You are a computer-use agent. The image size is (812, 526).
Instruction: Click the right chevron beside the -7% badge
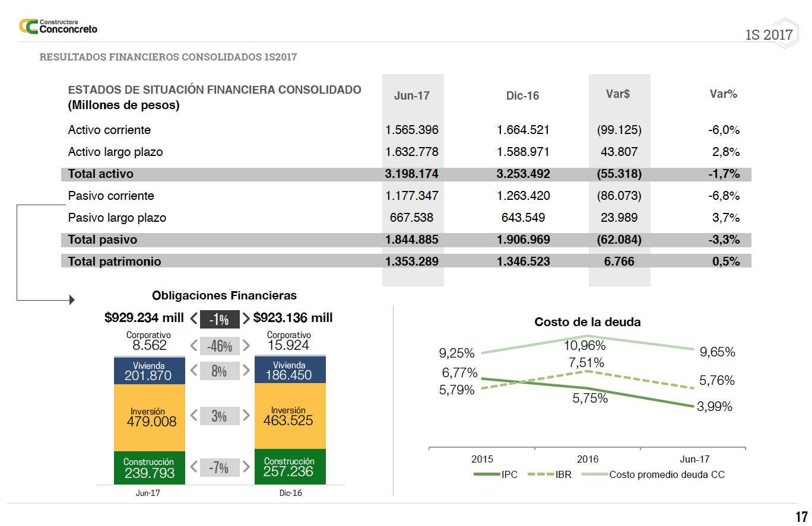pos(245,467)
